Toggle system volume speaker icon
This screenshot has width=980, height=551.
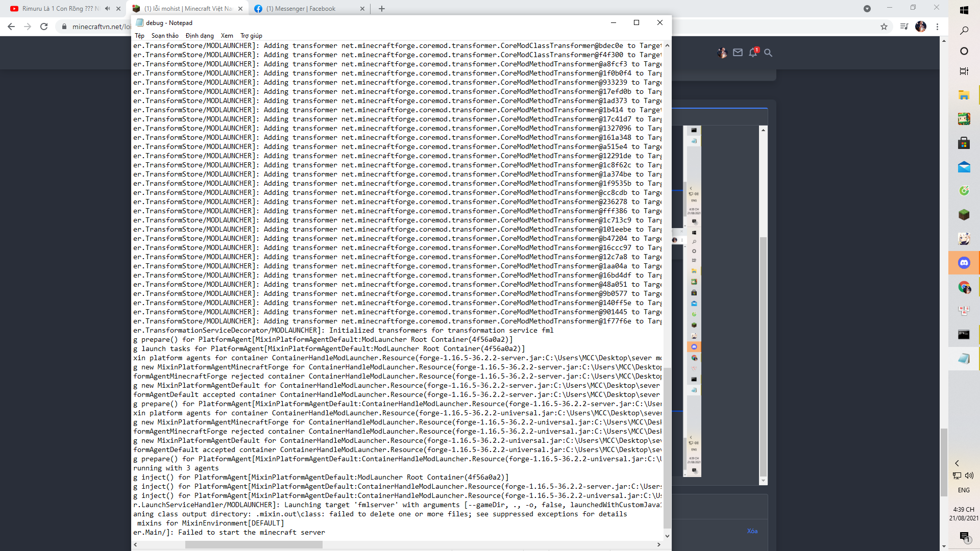point(969,475)
